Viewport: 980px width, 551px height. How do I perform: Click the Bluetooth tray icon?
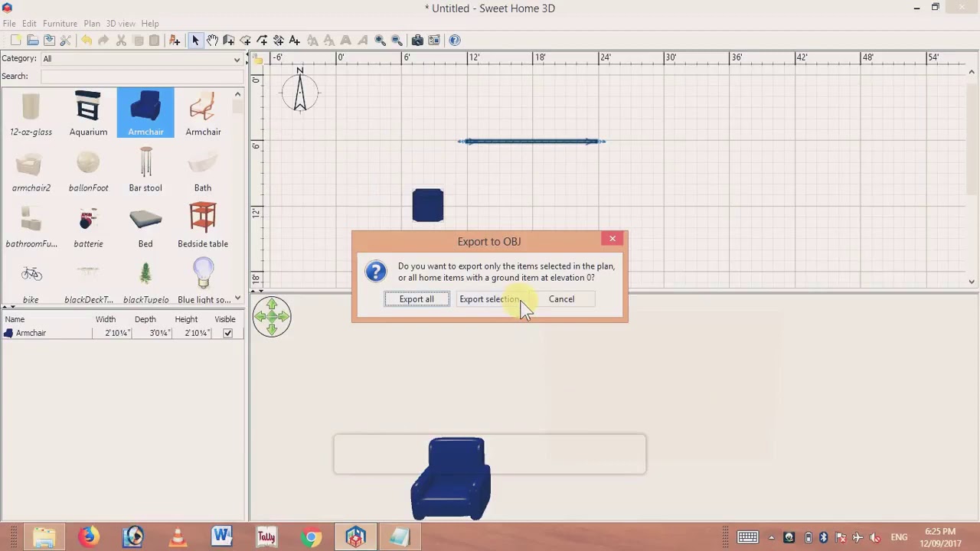(824, 537)
